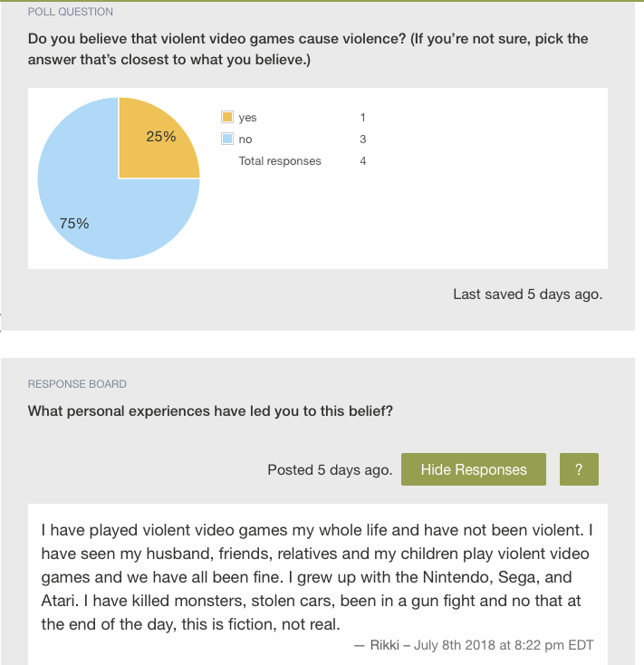Image resolution: width=644 pixels, height=665 pixels.
Task: Click the yellow 25% pie slice
Action: 157,139
